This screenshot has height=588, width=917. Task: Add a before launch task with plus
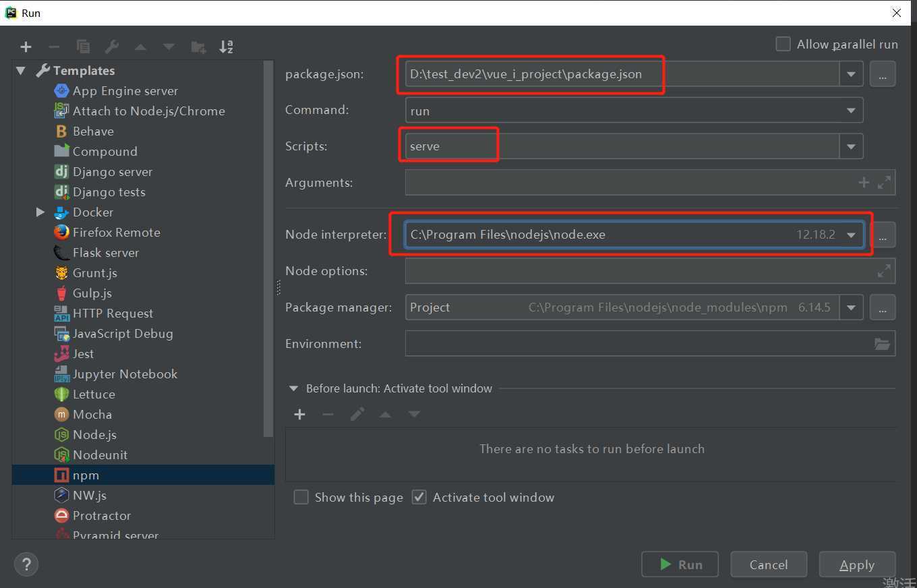(299, 414)
